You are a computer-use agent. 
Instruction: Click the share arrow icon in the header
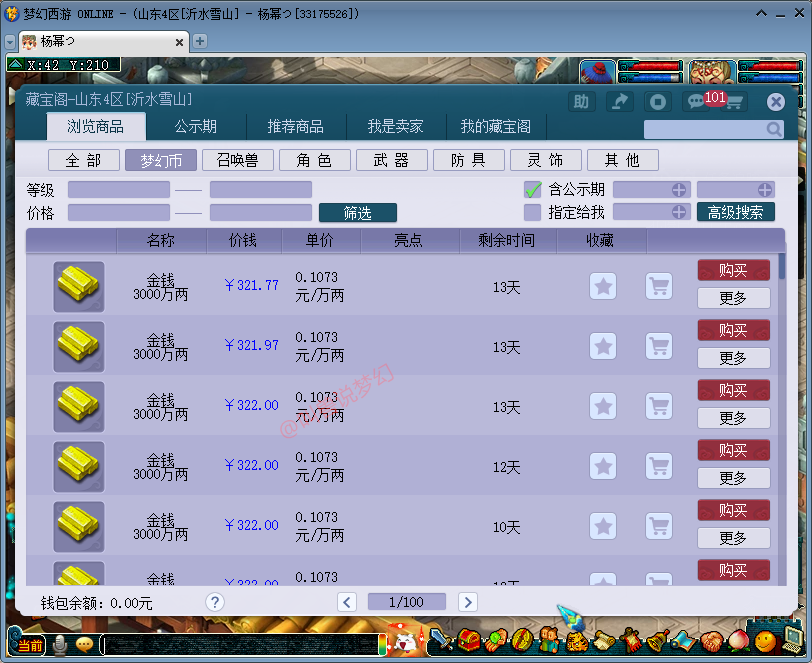619,102
